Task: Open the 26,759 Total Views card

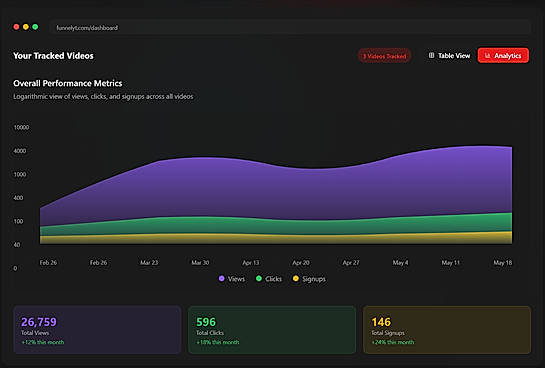Action: click(x=97, y=330)
